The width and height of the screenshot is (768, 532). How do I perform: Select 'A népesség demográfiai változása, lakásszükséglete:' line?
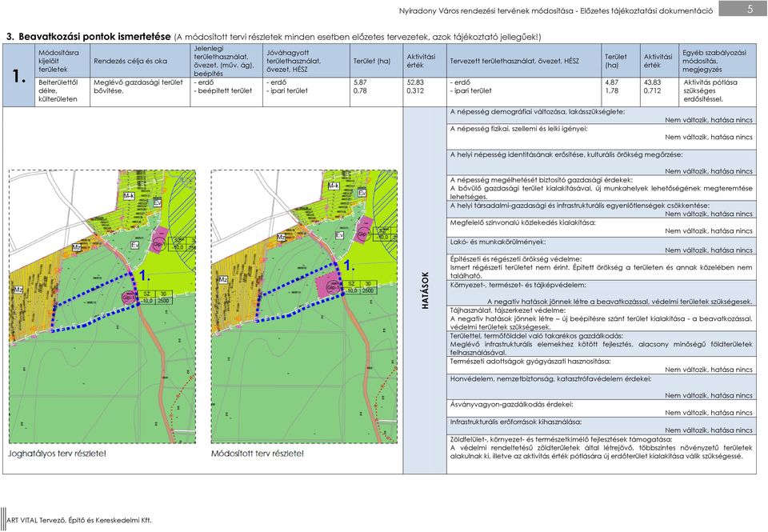click(538, 112)
